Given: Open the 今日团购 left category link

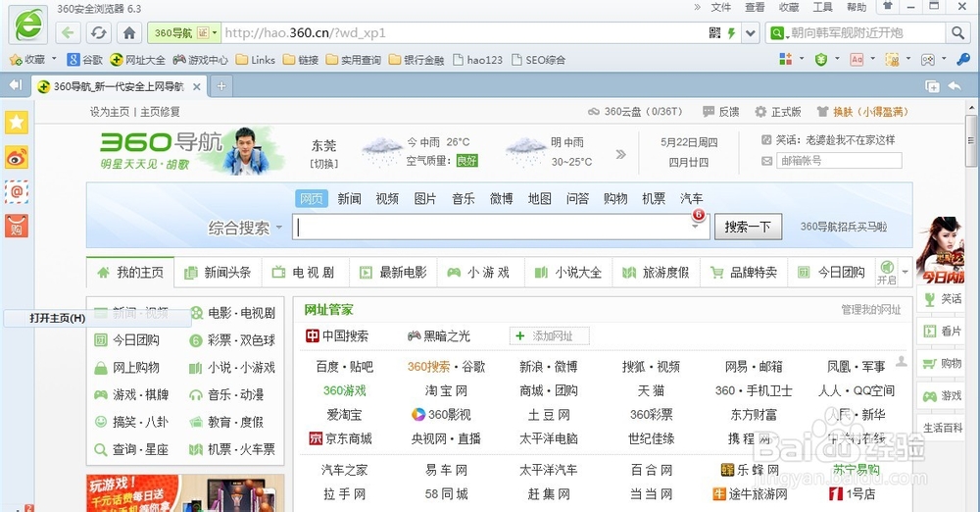Looking at the screenshot, I should [x=127, y=340].
